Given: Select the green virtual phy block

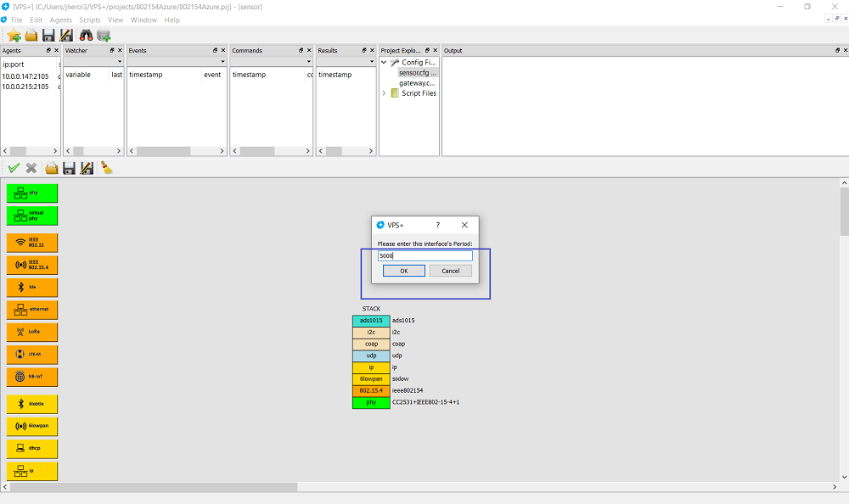Looking at the screenshot, I should [x=32, y=216].
